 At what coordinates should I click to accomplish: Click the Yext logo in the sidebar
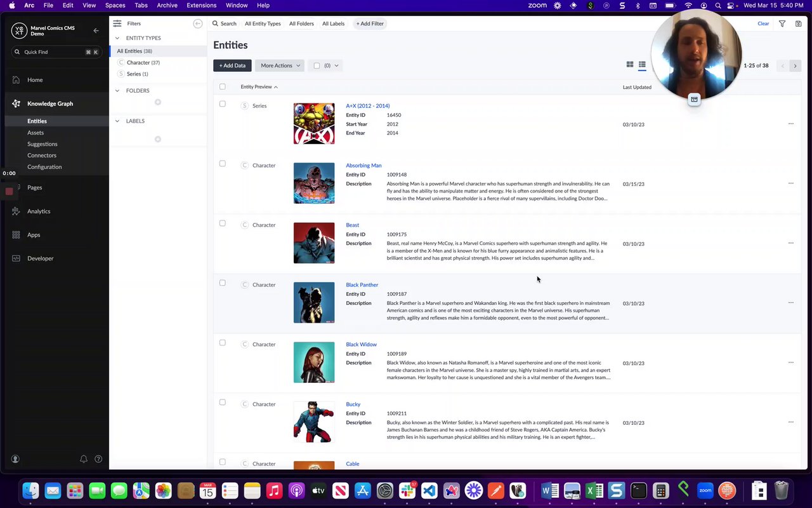(19, 30)
